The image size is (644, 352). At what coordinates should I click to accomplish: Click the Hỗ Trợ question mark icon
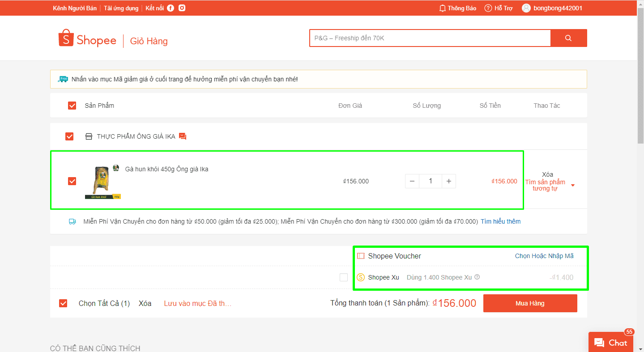[x=488, y=8]
